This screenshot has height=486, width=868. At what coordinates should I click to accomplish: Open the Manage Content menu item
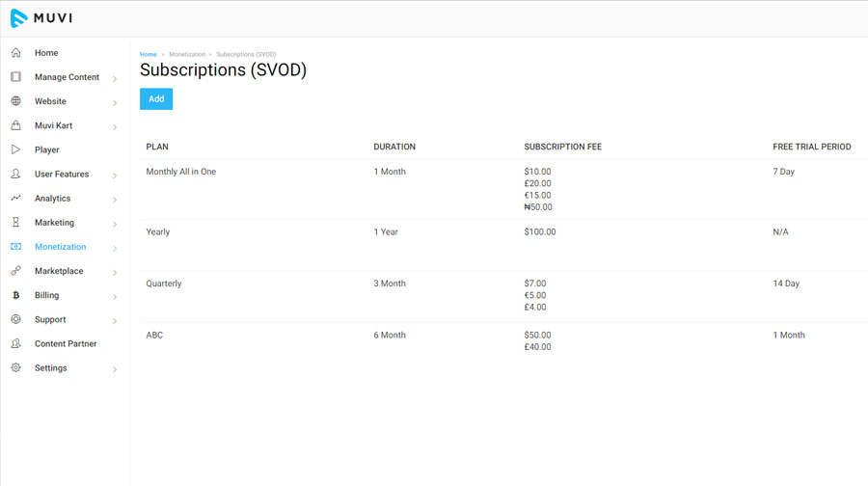[67, 77]
